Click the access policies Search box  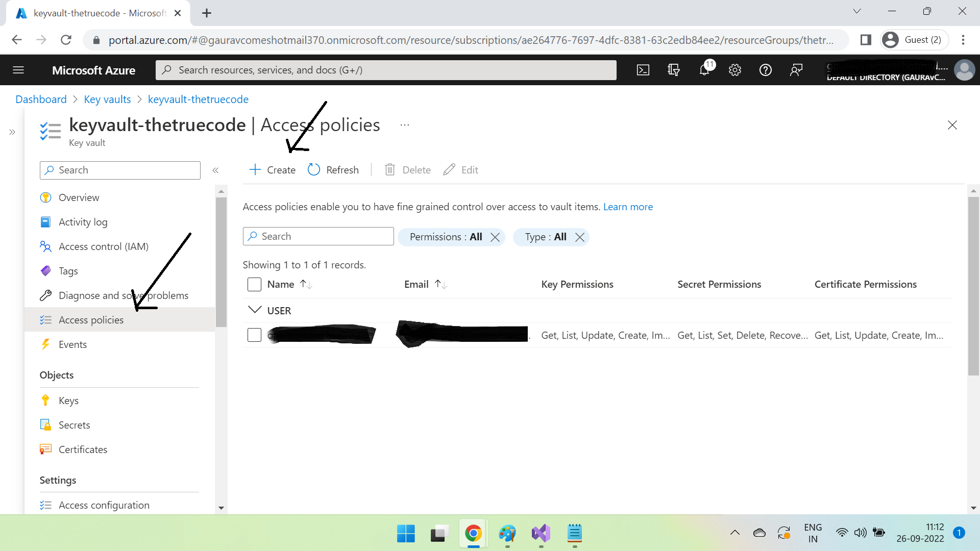(318, 236)
